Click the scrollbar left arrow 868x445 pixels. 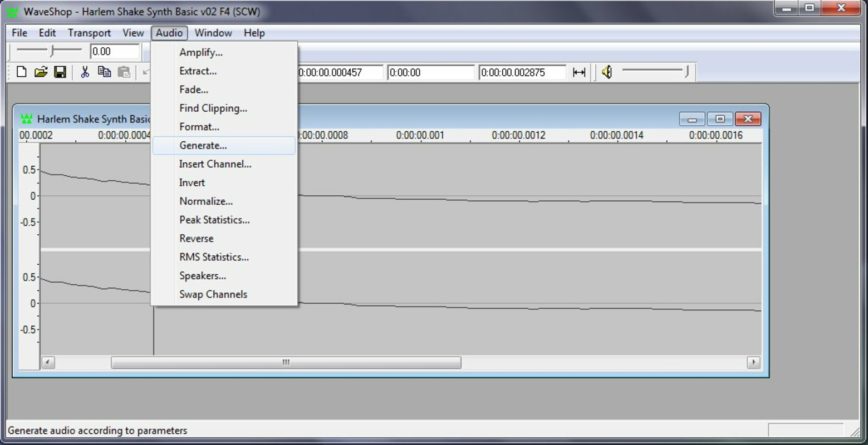pos(48,363)
